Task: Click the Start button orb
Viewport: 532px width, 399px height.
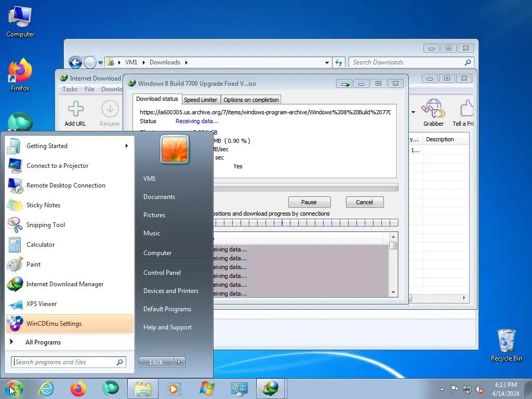Action: pos(14,389)
